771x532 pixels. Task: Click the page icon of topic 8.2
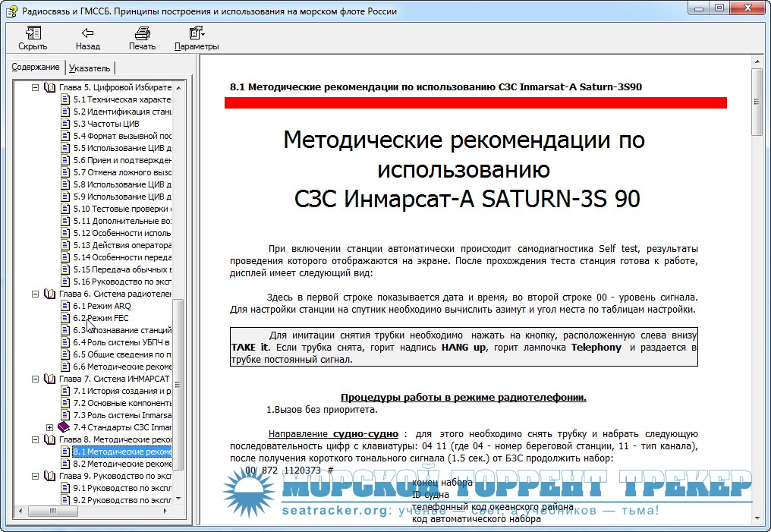(65, 464)
